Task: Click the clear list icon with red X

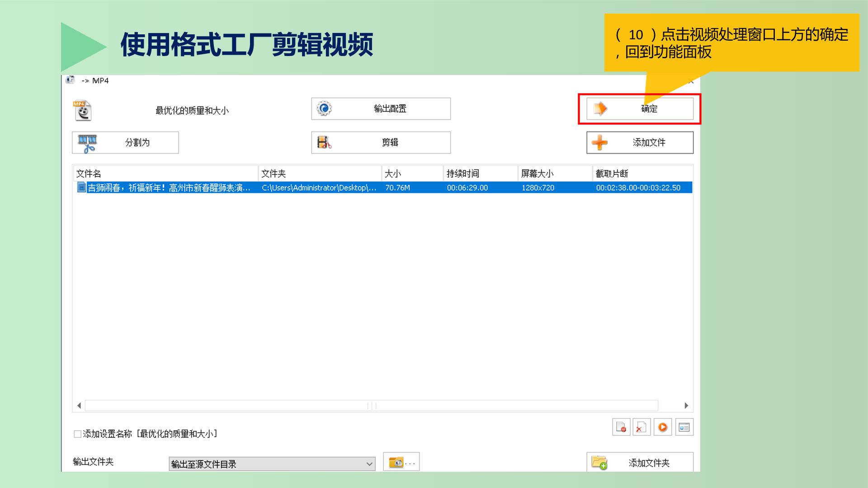Action: coord(642,427)
